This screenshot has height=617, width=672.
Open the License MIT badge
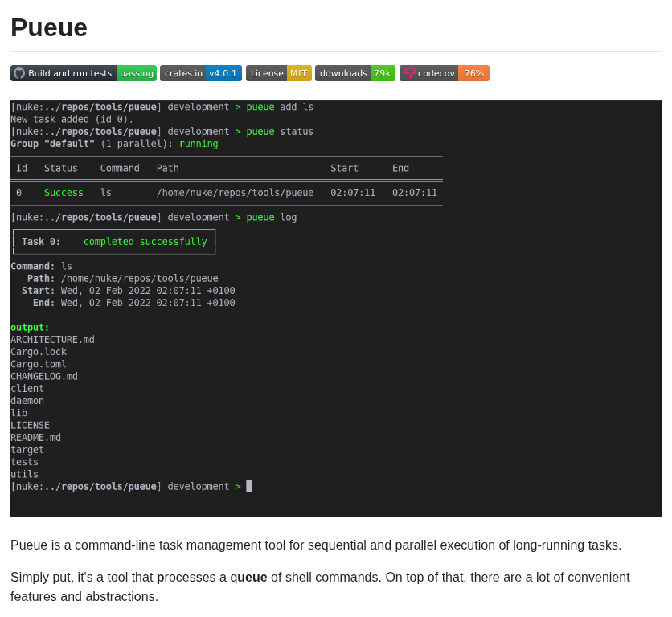tap(279, 73)
